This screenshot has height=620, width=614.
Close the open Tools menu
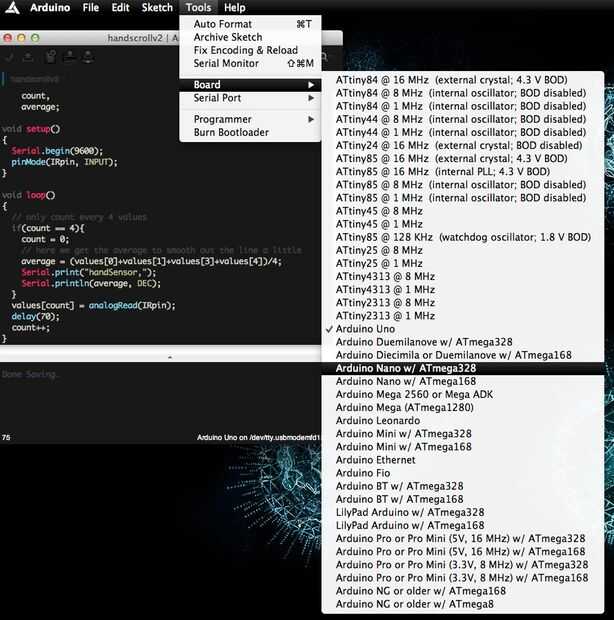[198, 8]
